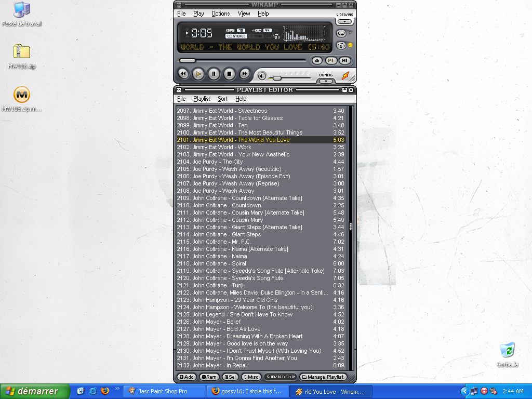This screenshot has width=532, height=399.
Task: Open the Sort menu in Playlist Editor
Action: (222, 99)
